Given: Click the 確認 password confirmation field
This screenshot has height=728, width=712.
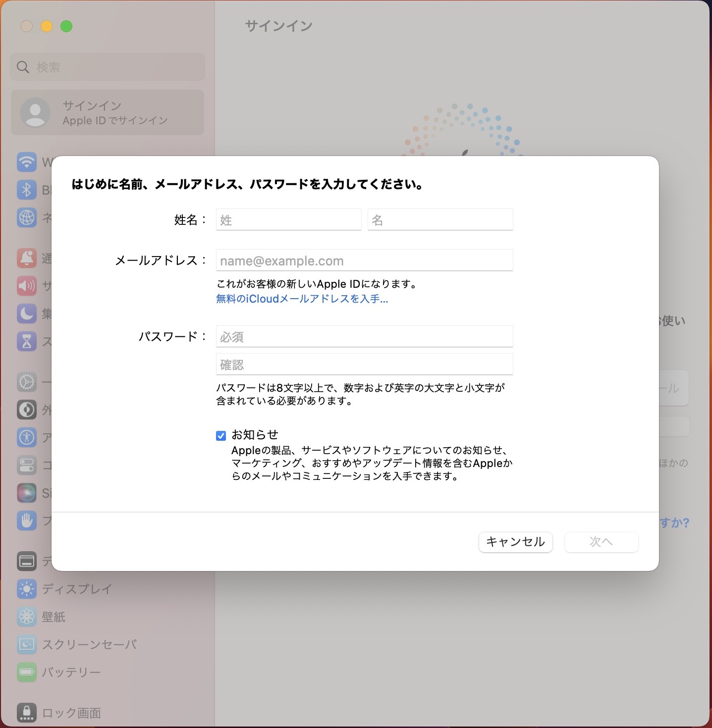Looking at the screenshot, I should coord(364,365).
